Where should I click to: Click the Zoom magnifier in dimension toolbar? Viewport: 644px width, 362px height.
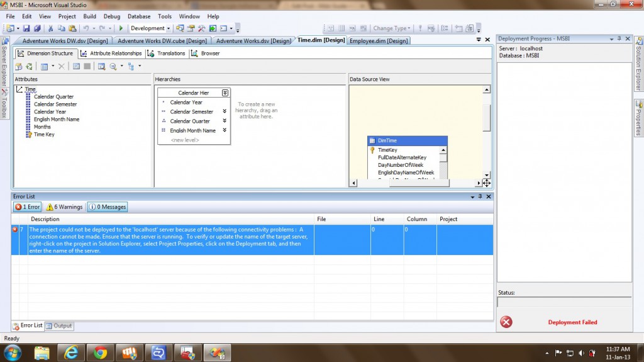tap(113, 66)
